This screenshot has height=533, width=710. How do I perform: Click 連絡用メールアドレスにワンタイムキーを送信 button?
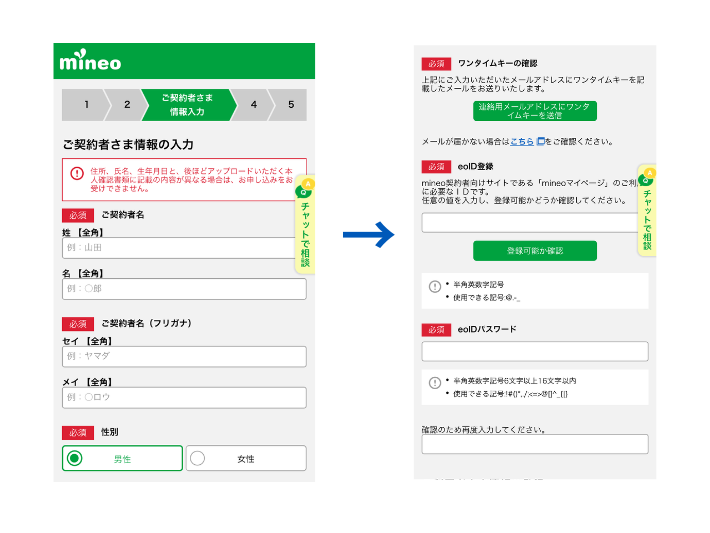click(x=535, y=111)
